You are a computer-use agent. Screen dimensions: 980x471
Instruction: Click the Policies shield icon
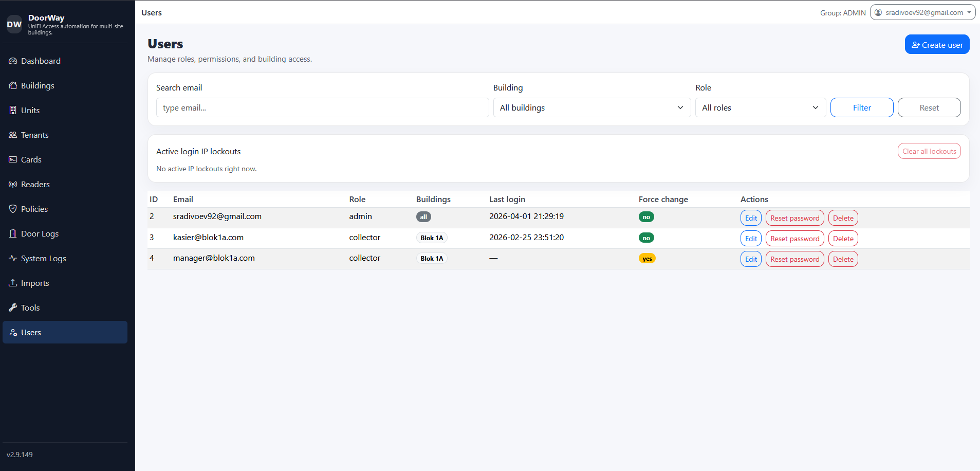click(13, 209)
